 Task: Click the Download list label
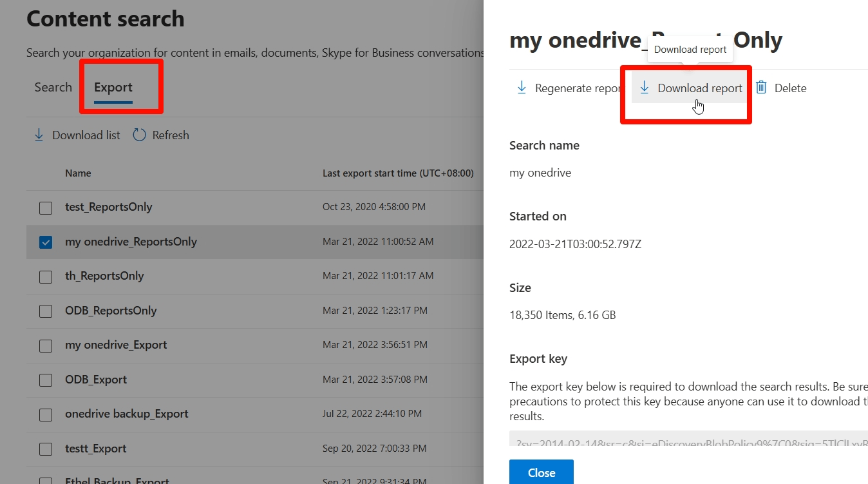(x=86, y=135)
